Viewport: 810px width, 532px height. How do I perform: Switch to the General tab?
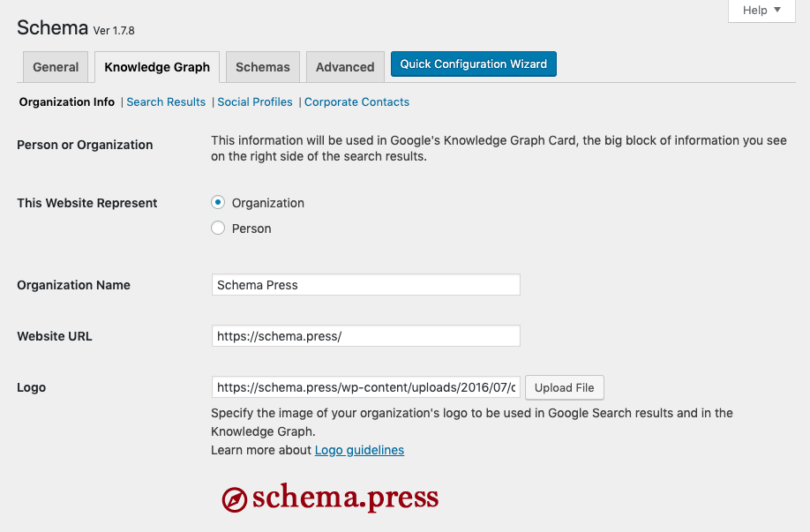(56, 67)
